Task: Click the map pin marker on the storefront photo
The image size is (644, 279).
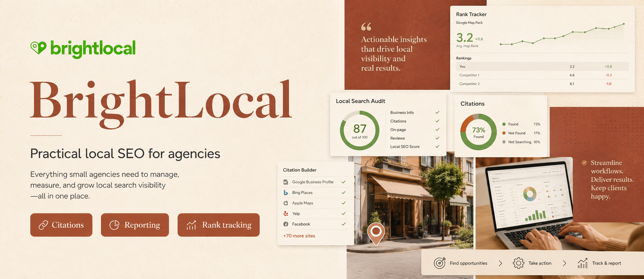Action: click(x=376, y=234)
